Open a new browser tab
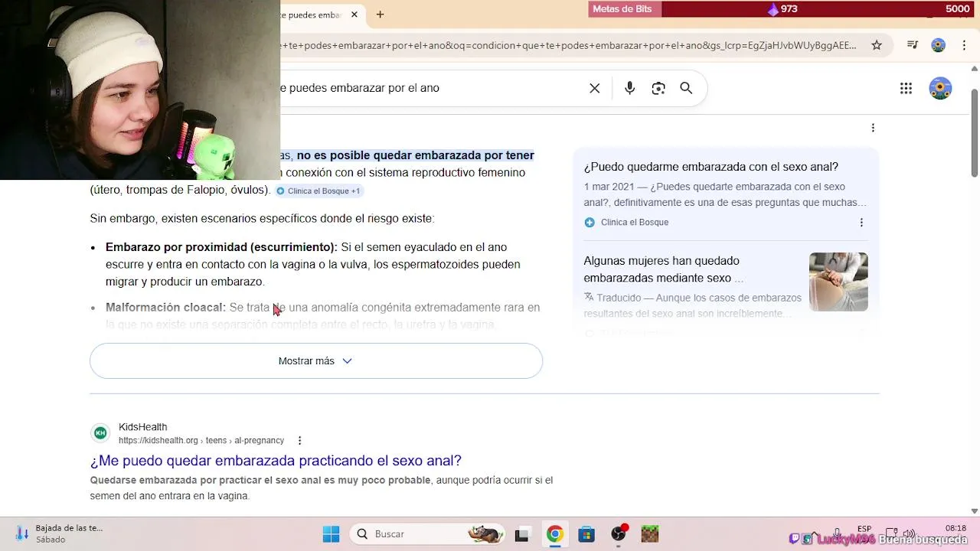The width and height of the screenshot is (980, 551). tap(380, 15)
